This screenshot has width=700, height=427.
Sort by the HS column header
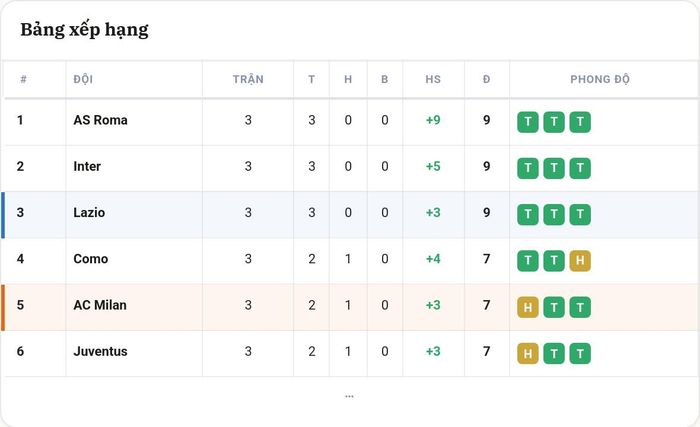pos(433,79)
